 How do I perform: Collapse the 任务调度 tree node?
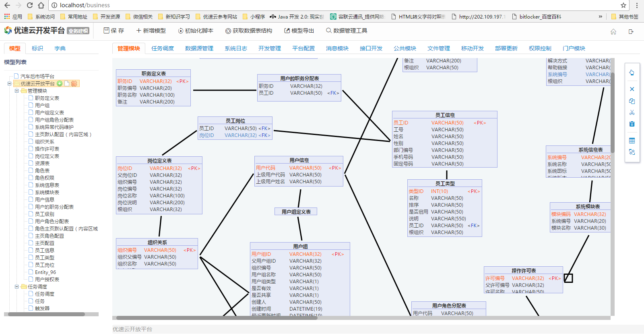pos(17,286)
